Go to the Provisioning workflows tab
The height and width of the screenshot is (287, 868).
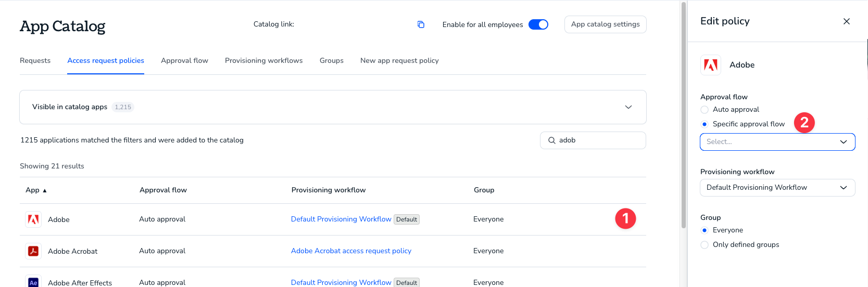tap(264, 61)
